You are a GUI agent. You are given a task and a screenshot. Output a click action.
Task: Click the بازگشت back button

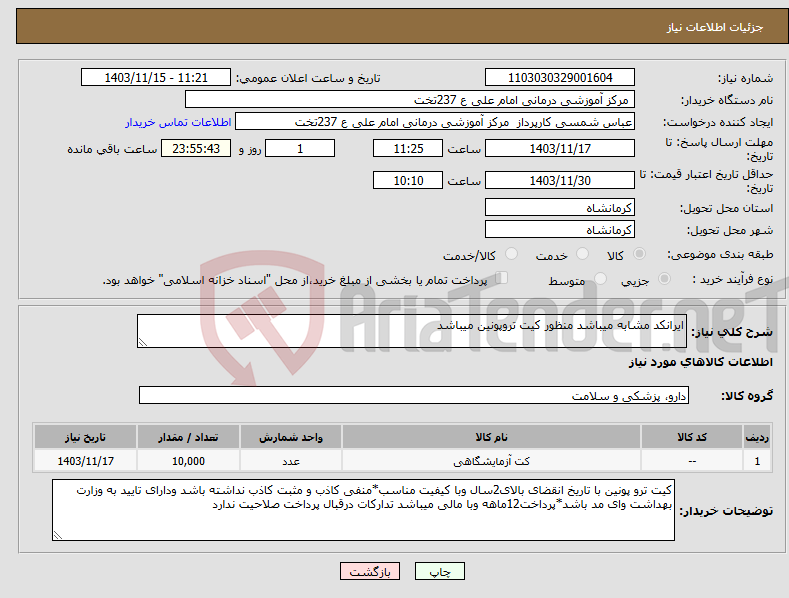[370, 571]
